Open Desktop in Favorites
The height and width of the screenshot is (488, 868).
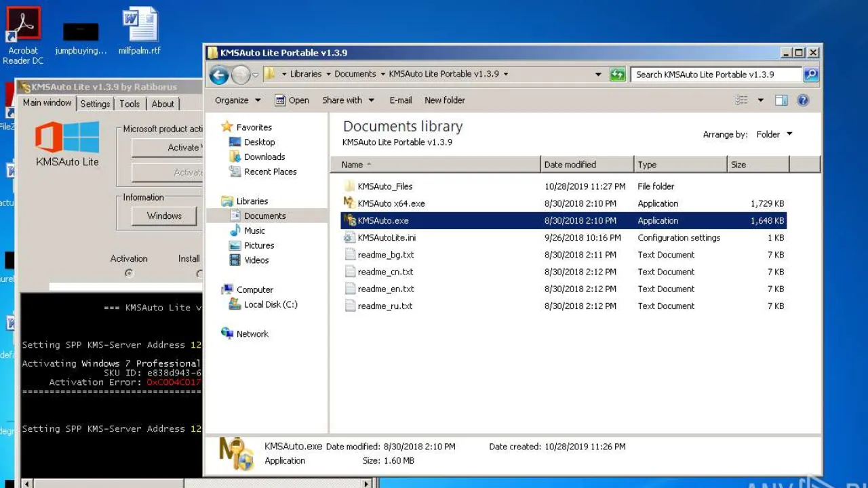click(x=259, y=142)
